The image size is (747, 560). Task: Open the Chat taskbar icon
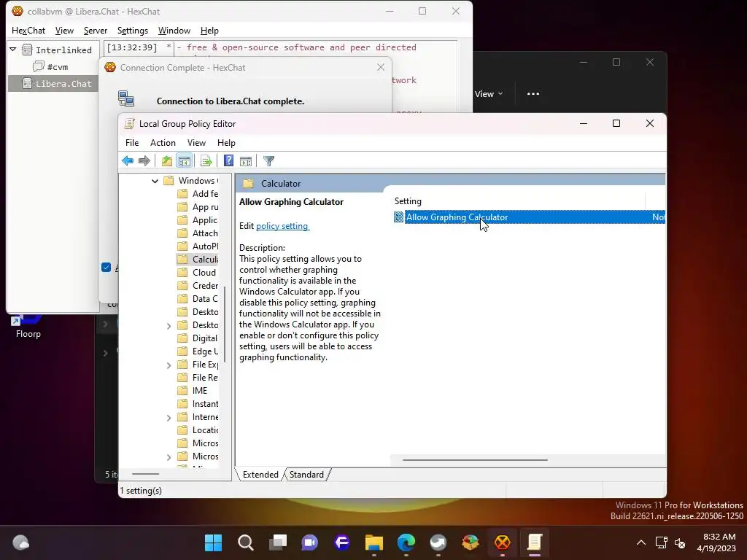coord(309,542)
